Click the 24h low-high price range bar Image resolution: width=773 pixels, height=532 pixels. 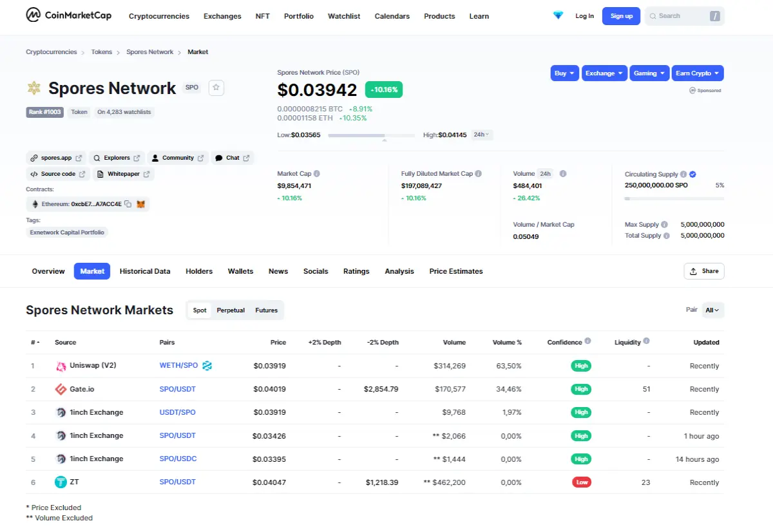[x=372, y=135]
